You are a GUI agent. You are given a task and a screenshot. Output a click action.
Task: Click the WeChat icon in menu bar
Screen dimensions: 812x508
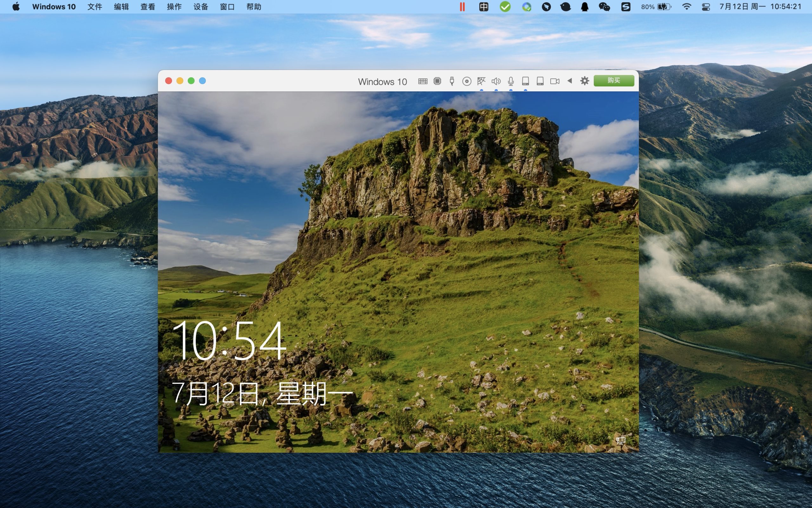pyautogui.click(x=604, y=7)
